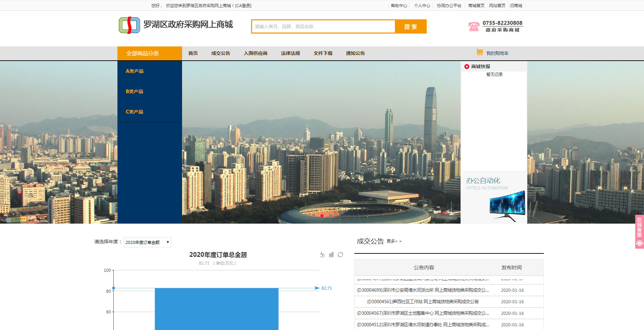Click the city skyline carousel banner
Viewport: 644px width, 330px height.
point(321,142)
